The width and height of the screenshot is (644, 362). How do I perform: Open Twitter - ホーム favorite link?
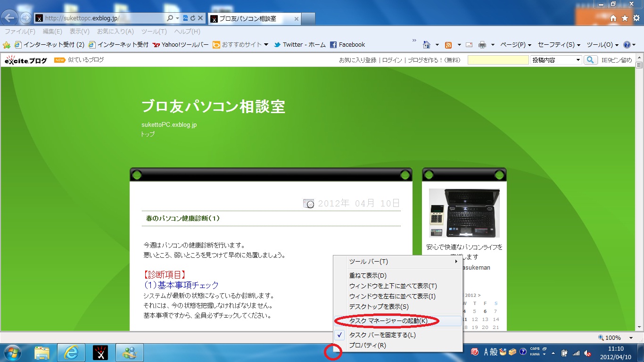coord(299,45)
